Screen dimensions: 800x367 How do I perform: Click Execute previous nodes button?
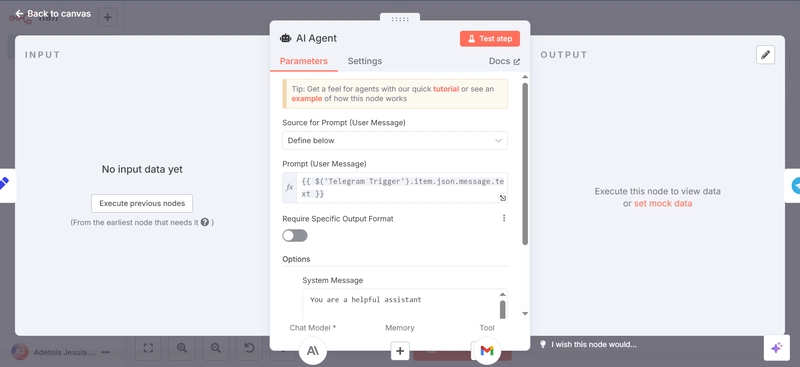tap(142, 203)
